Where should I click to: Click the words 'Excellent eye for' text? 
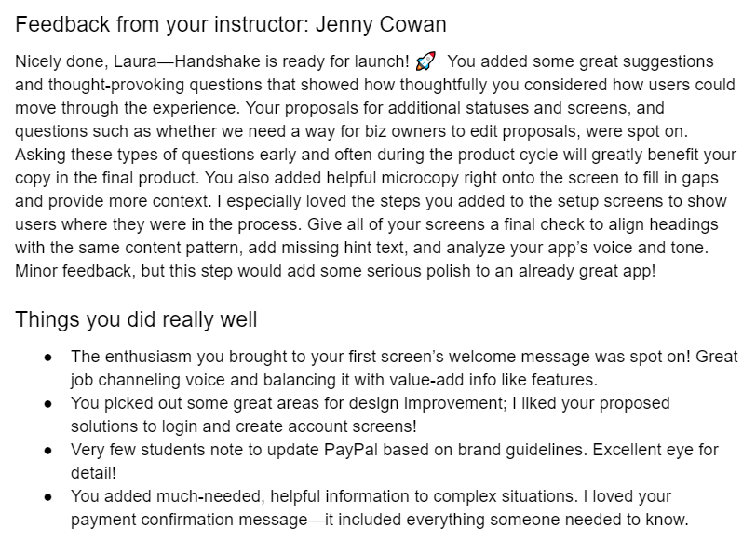click(x=655, y=450)
